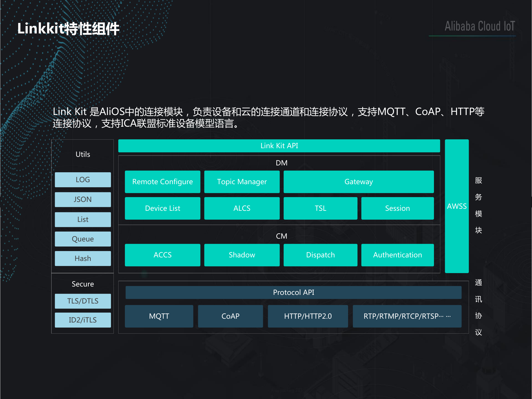Click the 服务模块 vertical label
The width and height of the screenshot is (532, 399).
(x=478, y=205)
